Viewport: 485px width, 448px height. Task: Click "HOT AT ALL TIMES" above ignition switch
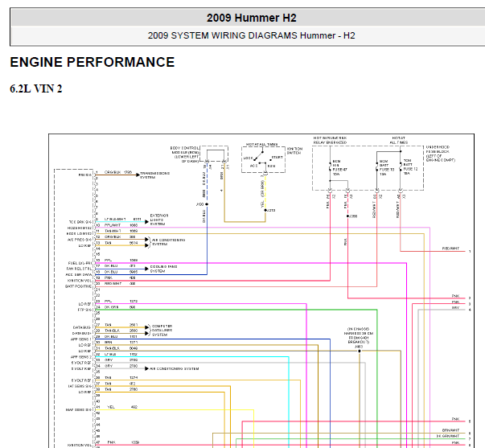click(261, 145)
